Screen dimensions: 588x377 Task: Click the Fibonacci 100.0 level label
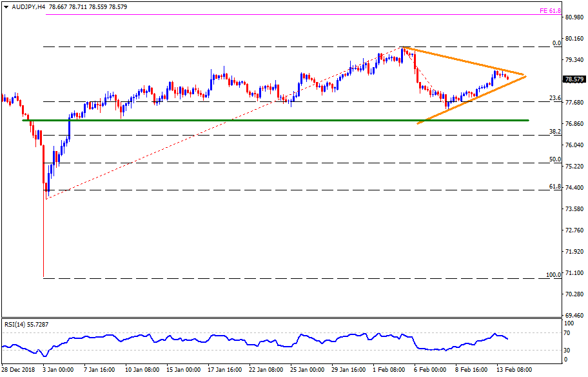[x=553, y=274]
